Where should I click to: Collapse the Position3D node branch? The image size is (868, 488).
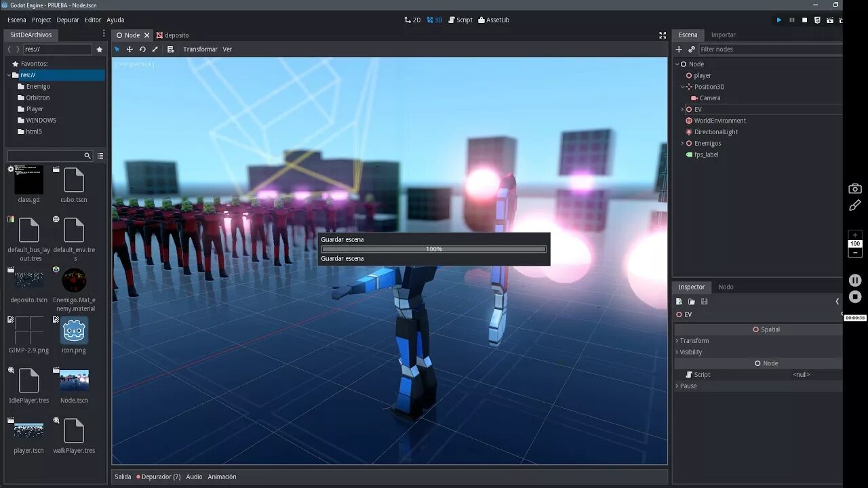[x=682, y=87]
